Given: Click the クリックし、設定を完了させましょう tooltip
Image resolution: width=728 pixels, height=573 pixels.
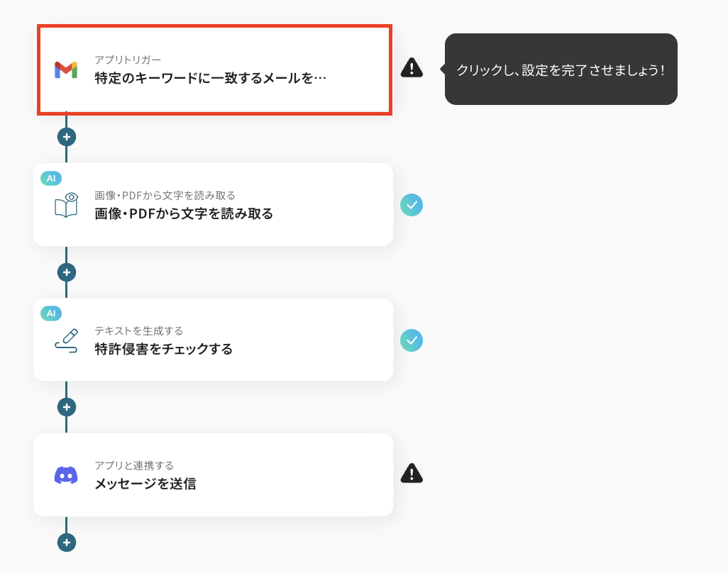Looking at the screenshot, I should pyautogui.click(x=561, y=69).
